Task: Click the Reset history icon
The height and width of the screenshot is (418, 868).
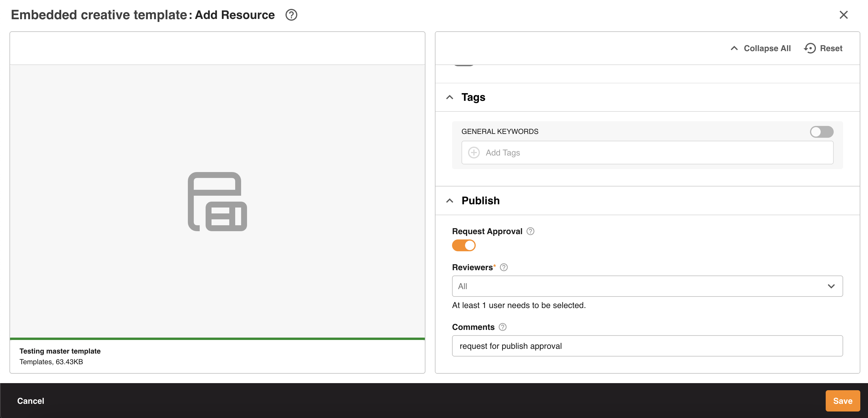Action: click(x=810, y=48)
